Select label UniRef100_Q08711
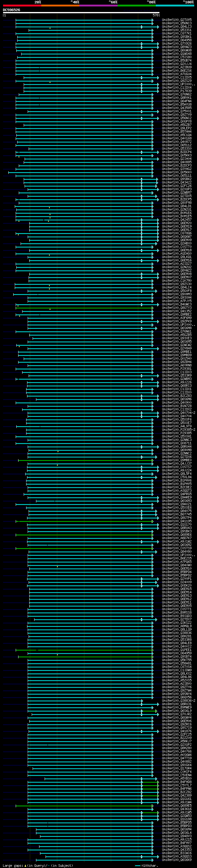Viewport: 197px width, 868px height. (177, 443)
